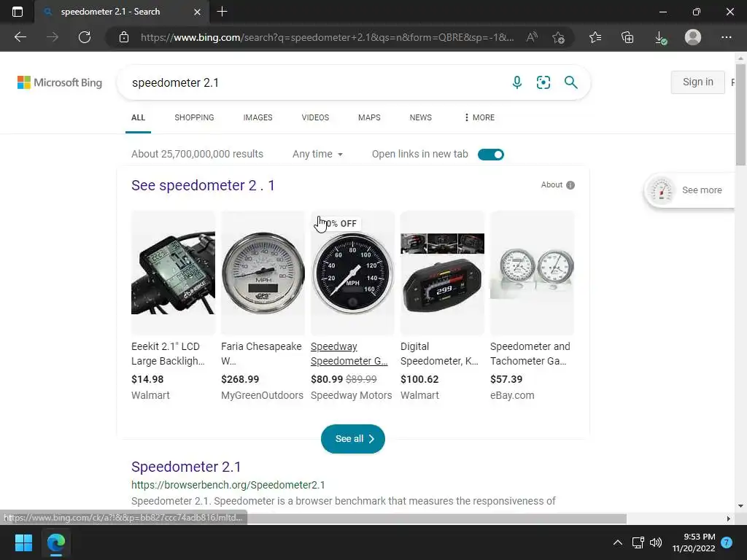Switch to the IMAGES tab

click(258, 117)
